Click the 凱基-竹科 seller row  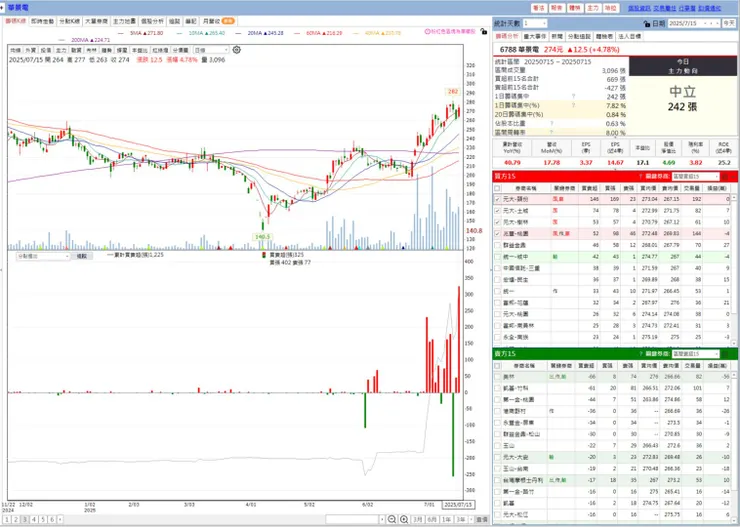pos(612,388)
